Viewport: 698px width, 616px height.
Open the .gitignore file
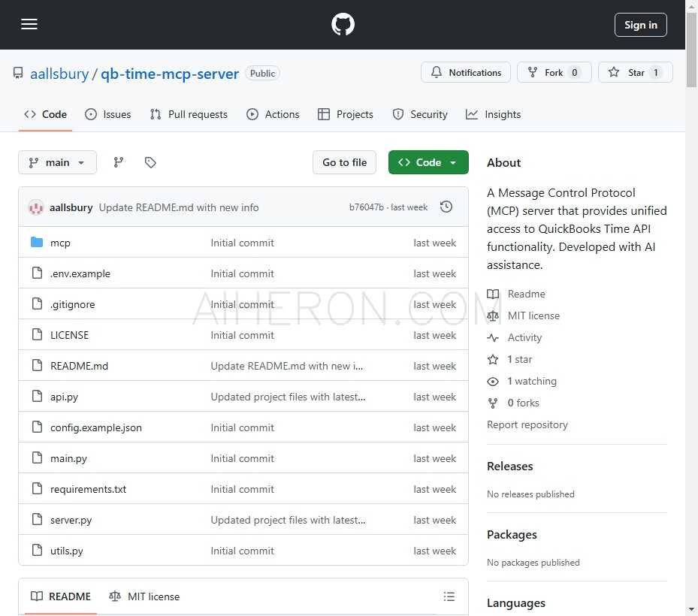73,304
